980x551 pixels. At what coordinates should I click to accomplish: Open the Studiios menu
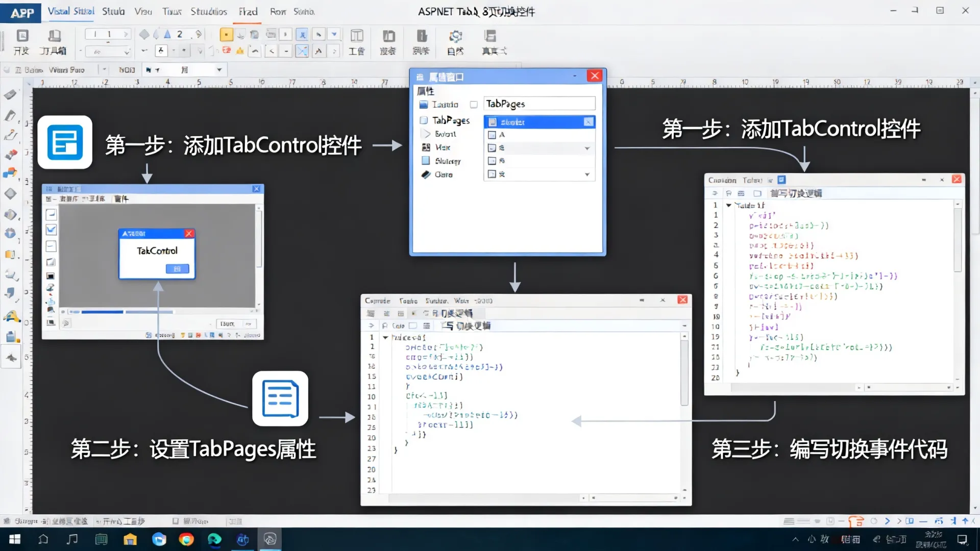click(209, 11)
